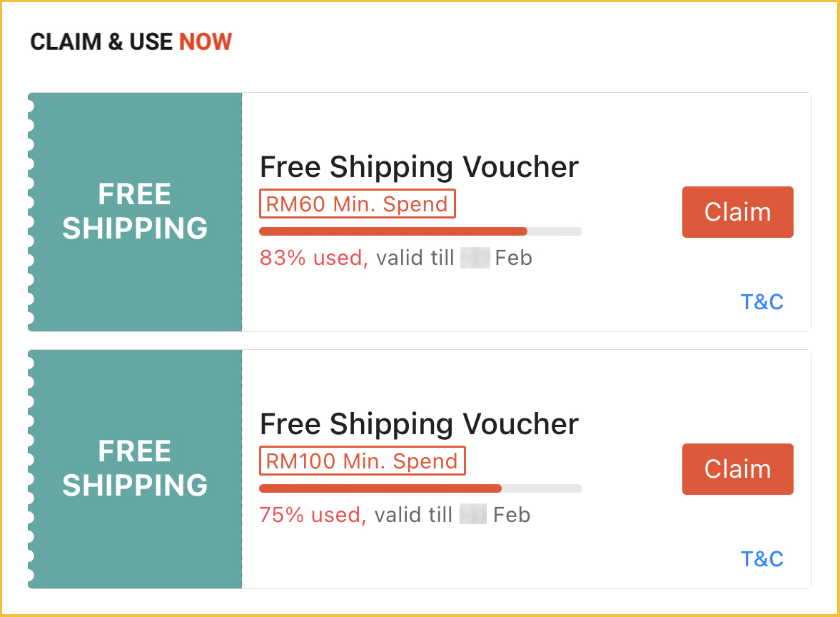Click the '75% used' text

click(313, 515)
